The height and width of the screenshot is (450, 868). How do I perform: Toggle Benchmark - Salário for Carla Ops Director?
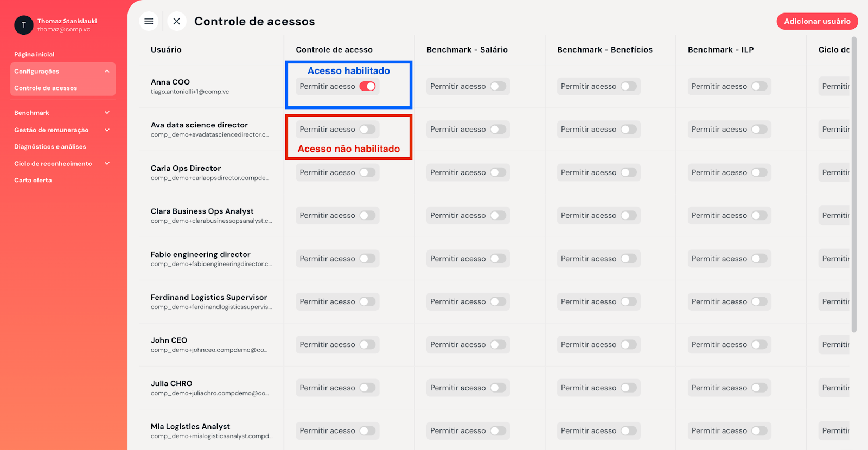coord(498,172)
